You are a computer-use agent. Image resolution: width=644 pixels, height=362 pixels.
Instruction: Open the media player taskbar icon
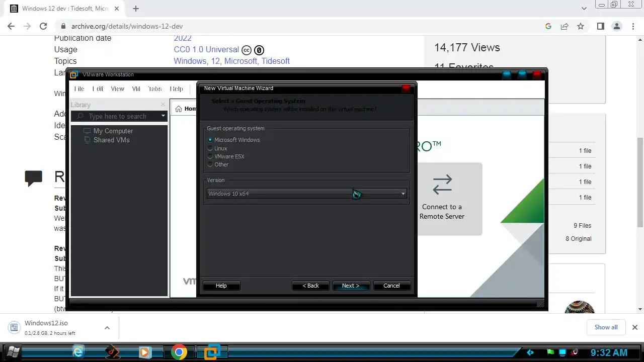pos(145,352)
